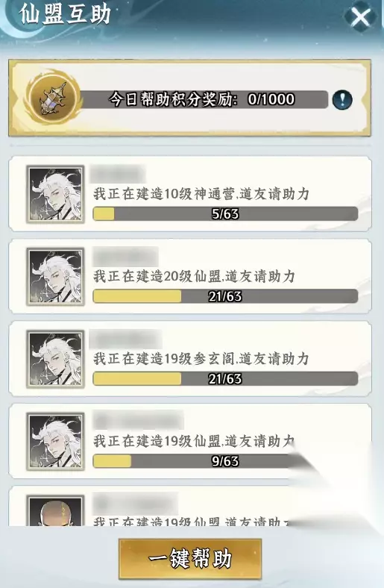Viewport: 384px width, 588px height.
Task: Tap the 一键帮助 button
Action: (x=190, y=559)
